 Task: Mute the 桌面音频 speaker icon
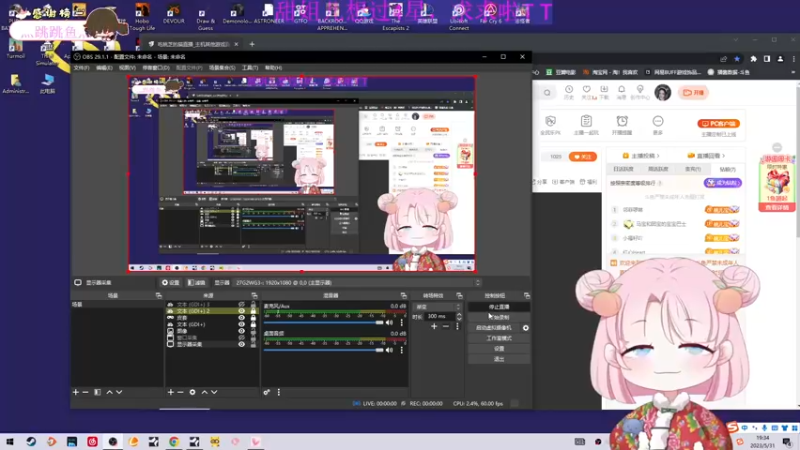point(390,350)
